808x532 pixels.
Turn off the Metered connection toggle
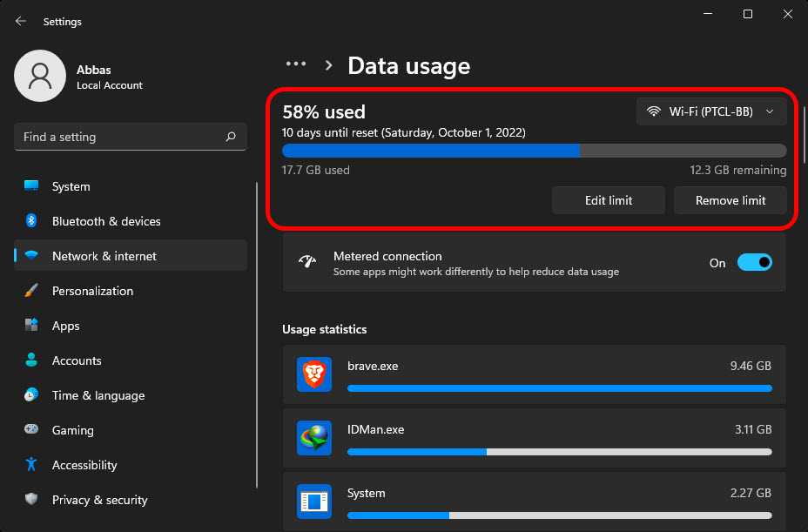(754, 262)
